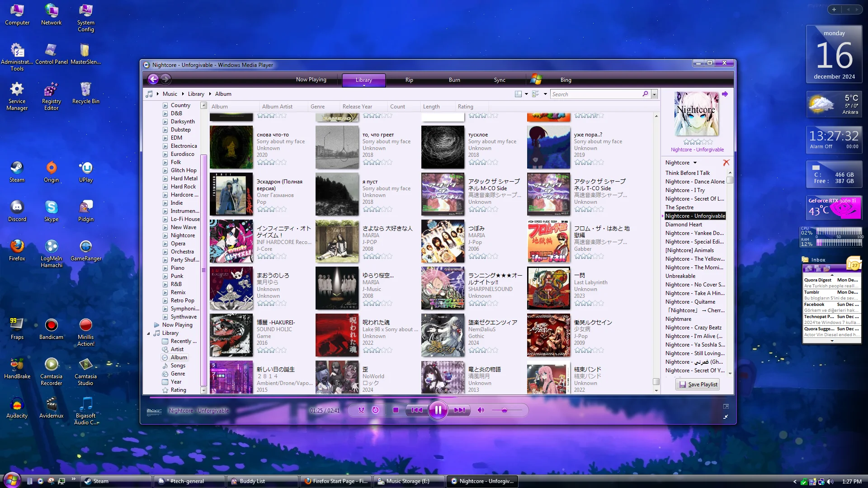This screenshot has width=868, height=488.
Task: Open the Bing online store tab
Action: [x=566, y=80]
